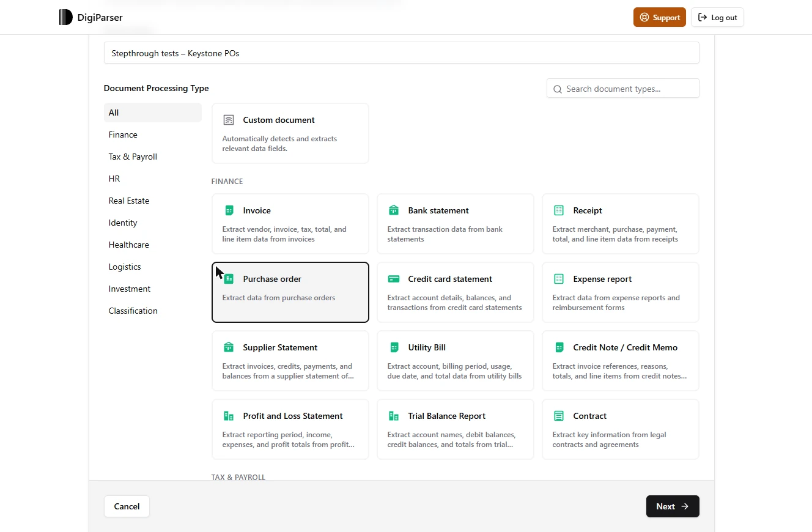The image size is (812, 532).
Task: Click the Document Processing Type heading
Action: pyautogui.click(x=157, y=88)
